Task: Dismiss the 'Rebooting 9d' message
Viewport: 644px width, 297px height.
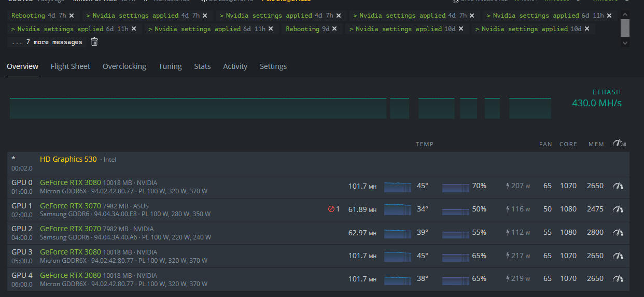Action: 334,29
